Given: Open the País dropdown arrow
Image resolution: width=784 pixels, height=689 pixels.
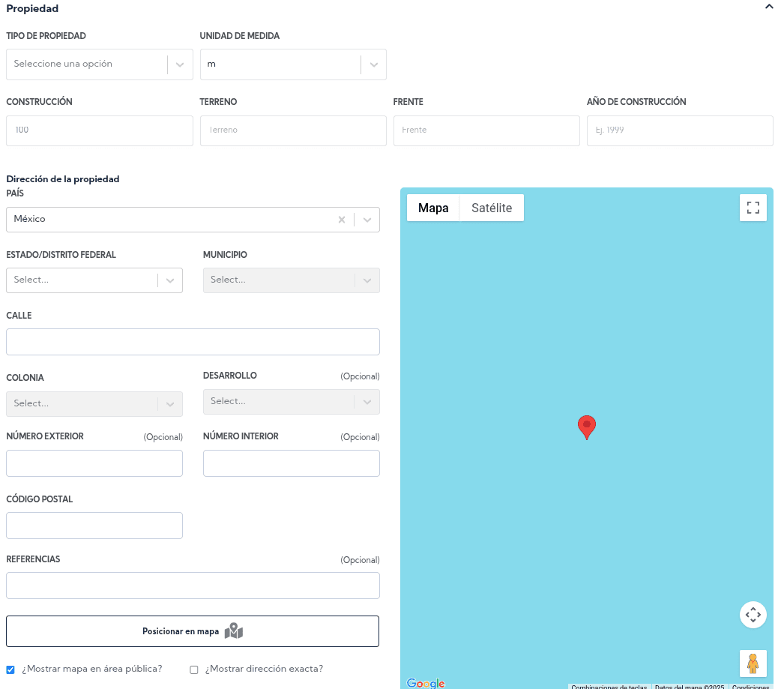Looking at the screenshot, I should click(367, 220).
